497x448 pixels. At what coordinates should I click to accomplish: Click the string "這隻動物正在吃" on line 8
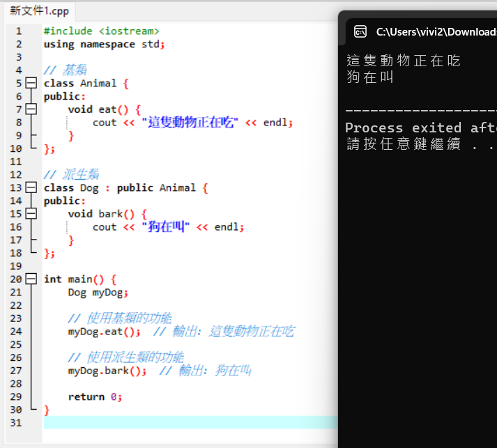tap(190, 123)
